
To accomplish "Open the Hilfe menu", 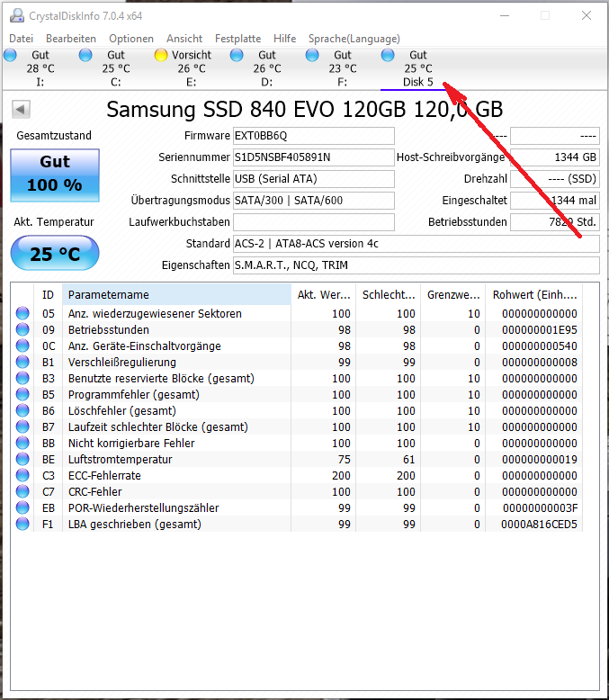I will [285, 39].
